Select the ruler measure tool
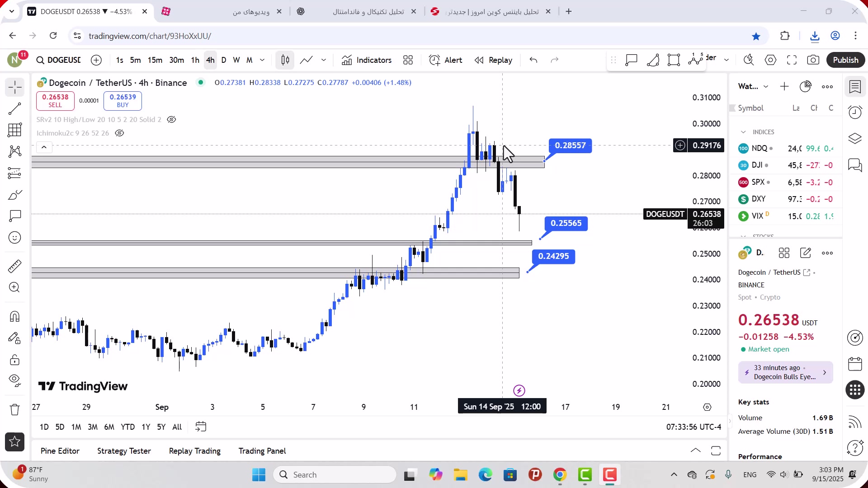Viewport: 868px width, 488px height. [15, 266]
